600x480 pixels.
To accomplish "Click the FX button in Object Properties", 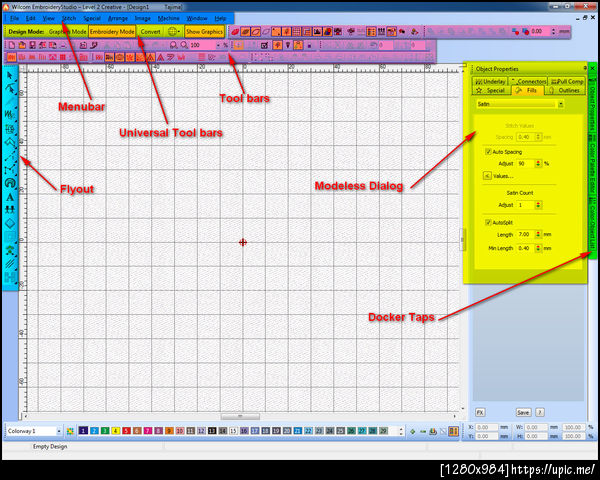I will pos(480,412).
